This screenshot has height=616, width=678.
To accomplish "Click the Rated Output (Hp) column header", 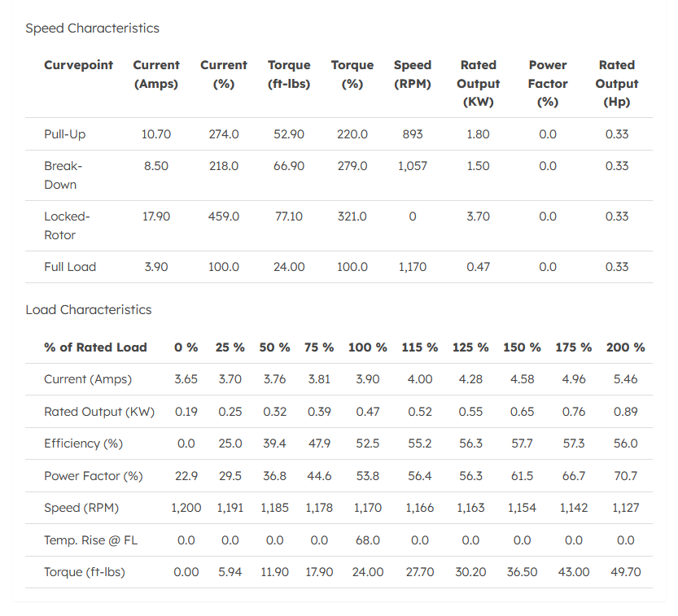I will coord(616,83).
